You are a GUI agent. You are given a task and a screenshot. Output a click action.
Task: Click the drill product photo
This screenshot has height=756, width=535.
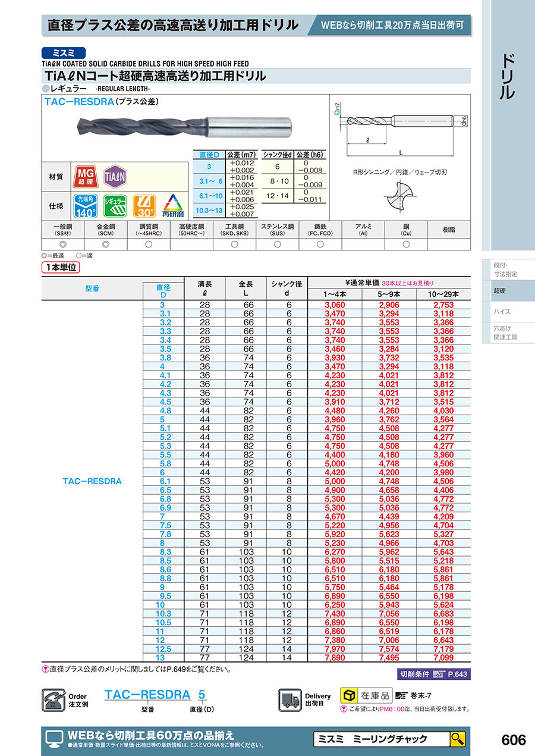click(x=183, y=126)
